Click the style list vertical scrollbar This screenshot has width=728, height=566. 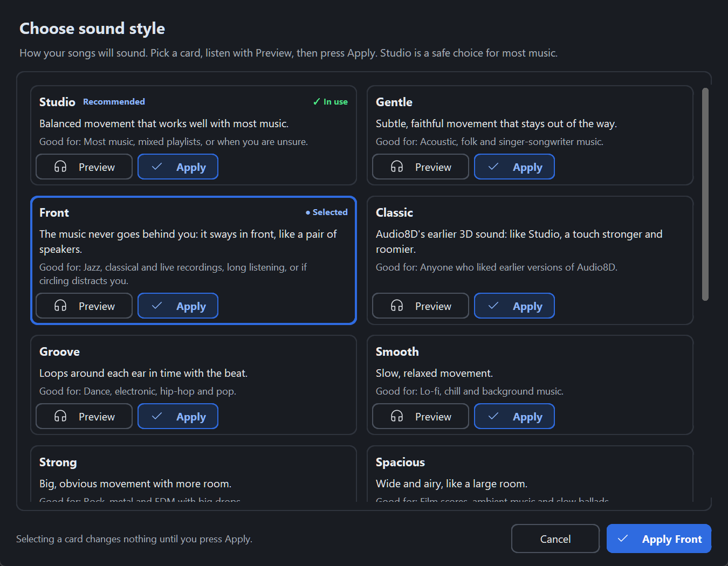[705, 194]
